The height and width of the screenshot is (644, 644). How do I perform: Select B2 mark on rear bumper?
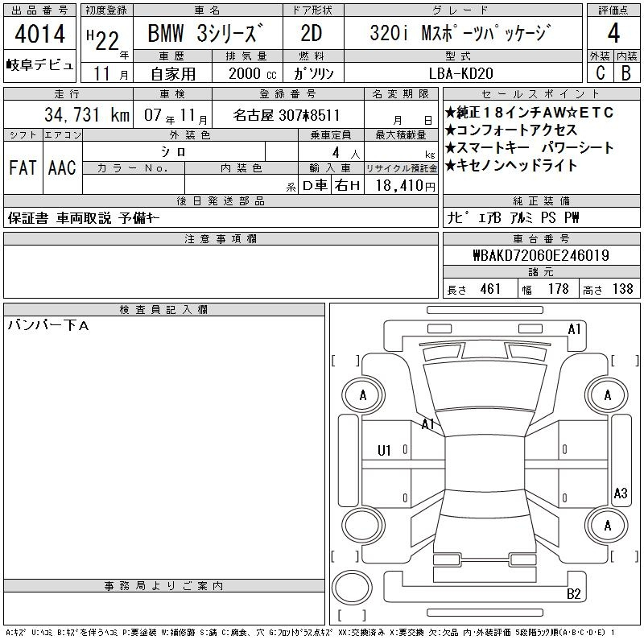pyautogui.click(x=573, y=593)
